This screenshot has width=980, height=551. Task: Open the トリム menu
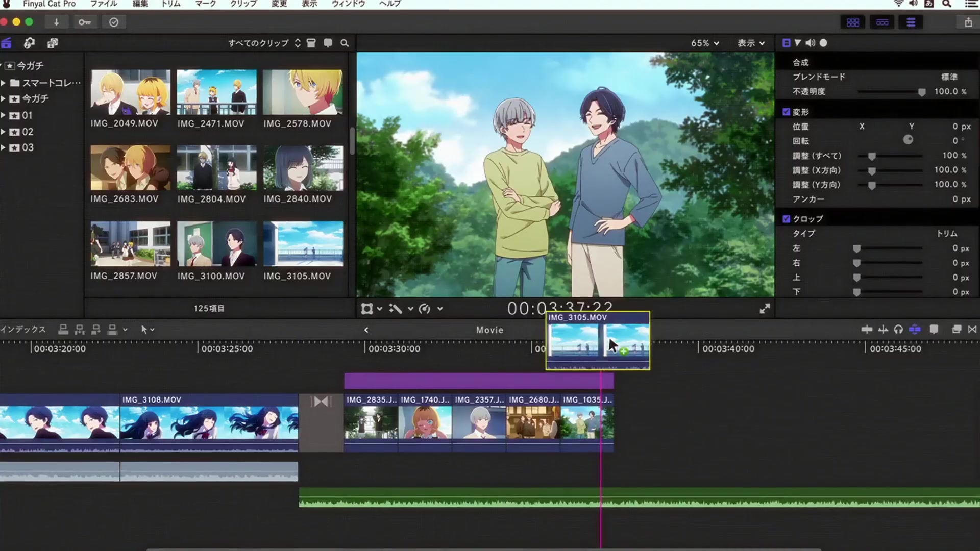click(171, 4)
